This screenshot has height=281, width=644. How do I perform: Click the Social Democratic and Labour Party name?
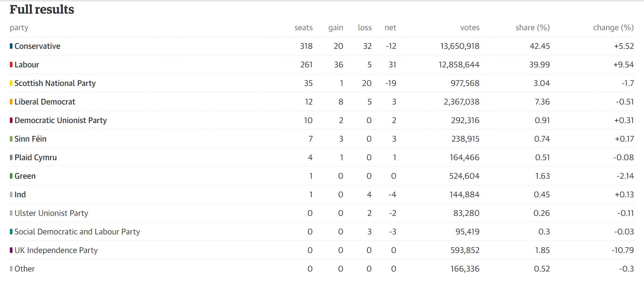click(77, 232)
